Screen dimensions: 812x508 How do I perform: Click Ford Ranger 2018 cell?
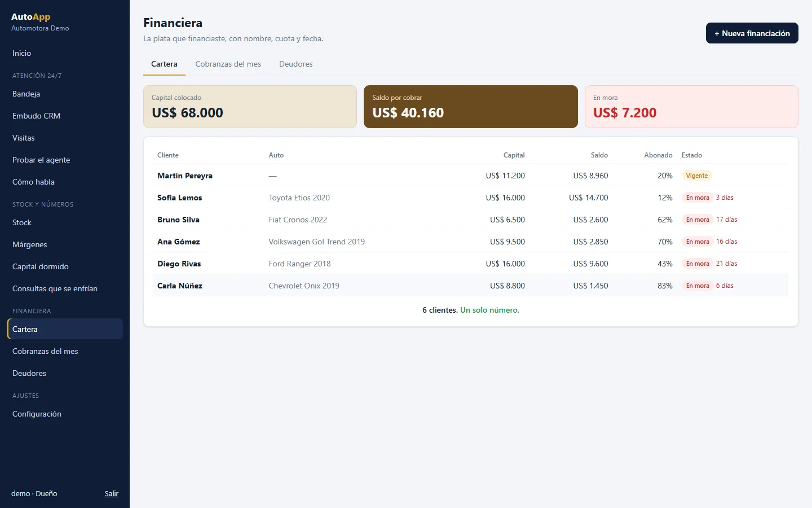pyautogui.click(x=299, y=264)
